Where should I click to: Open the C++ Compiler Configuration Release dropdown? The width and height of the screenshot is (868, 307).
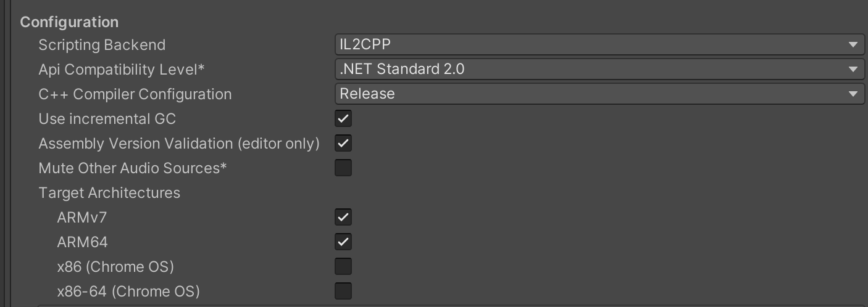pos(599,94)
